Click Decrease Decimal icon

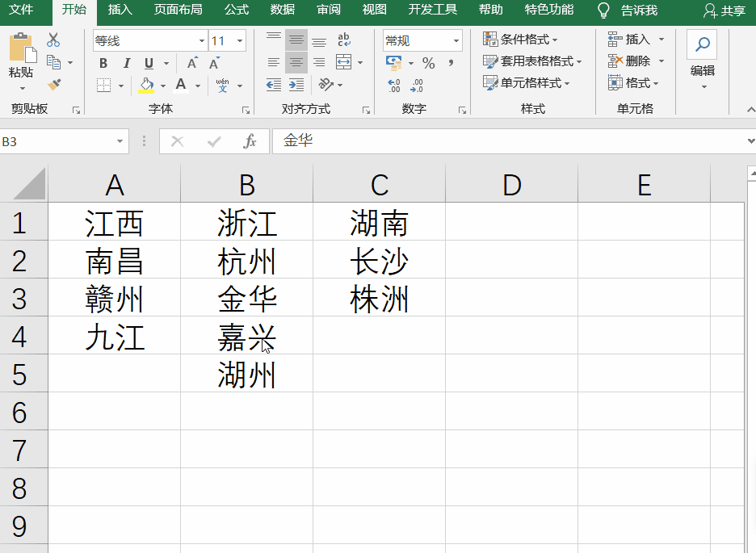pos(417,86)
